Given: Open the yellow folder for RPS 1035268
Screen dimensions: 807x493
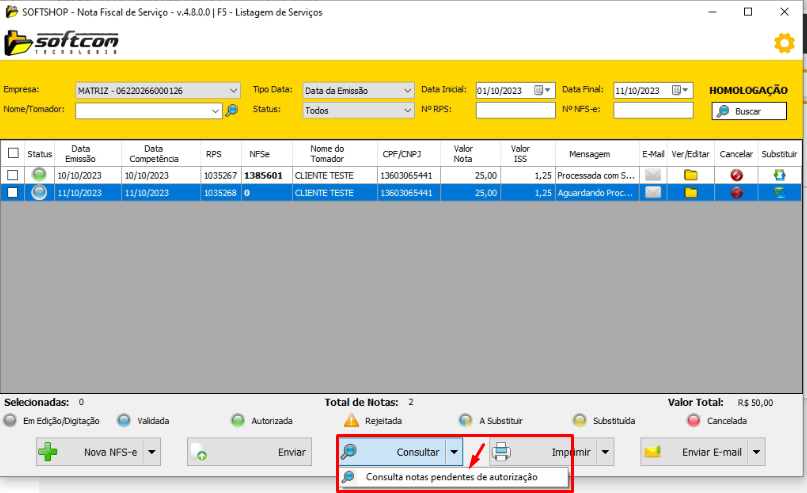Looking at the screenshot, I should pyautogui.click(x=691, y=192).
